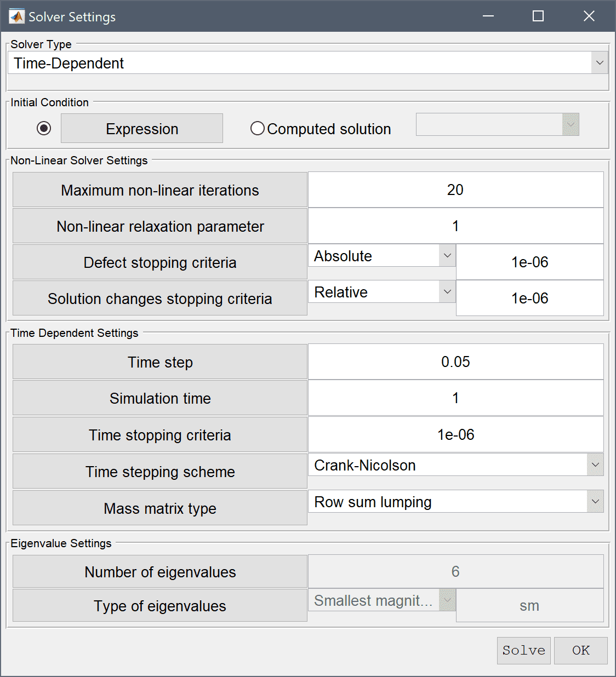
Task: Click the Solution changes tolerance value field
Action: (x=530, y=298)
